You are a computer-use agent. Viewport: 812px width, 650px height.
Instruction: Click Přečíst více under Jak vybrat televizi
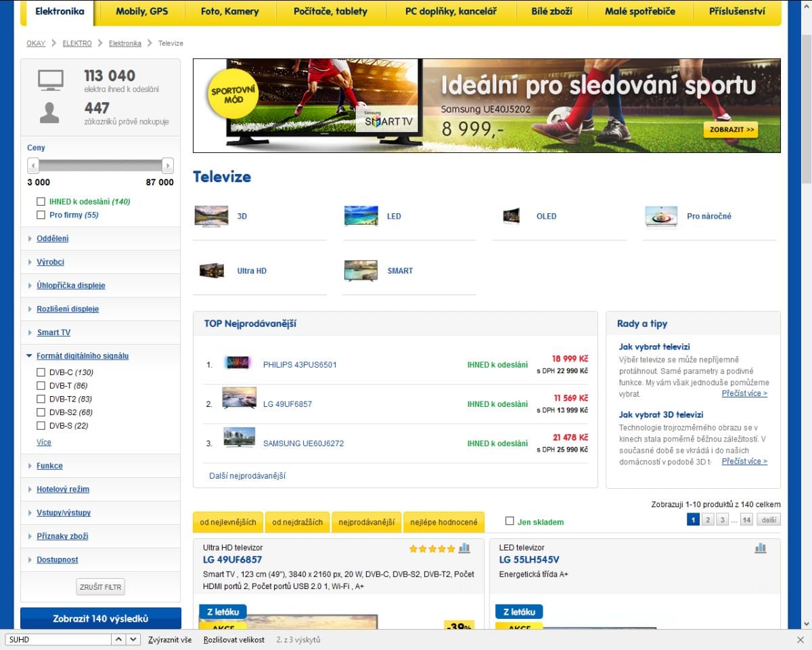coord(744,393)
